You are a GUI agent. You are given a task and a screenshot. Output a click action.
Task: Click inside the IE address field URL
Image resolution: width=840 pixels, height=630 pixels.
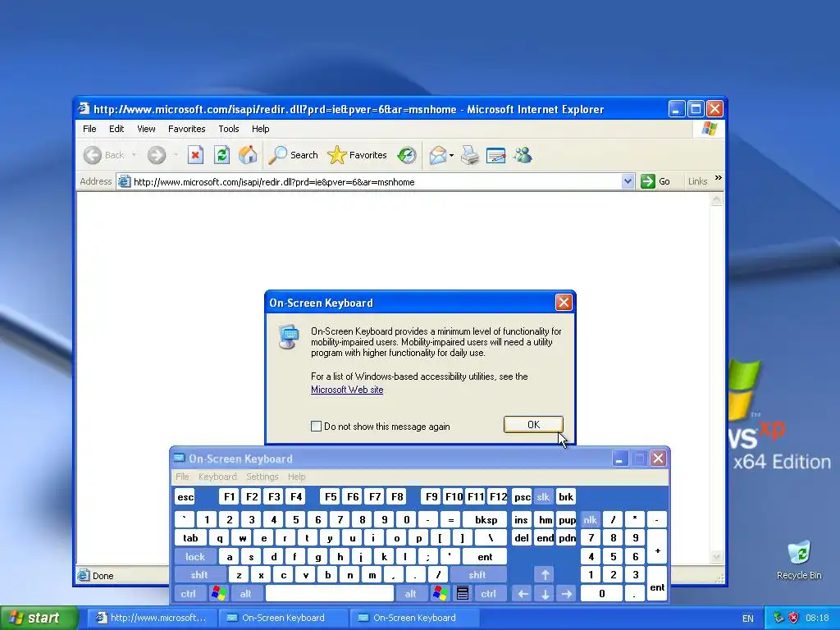274,182
